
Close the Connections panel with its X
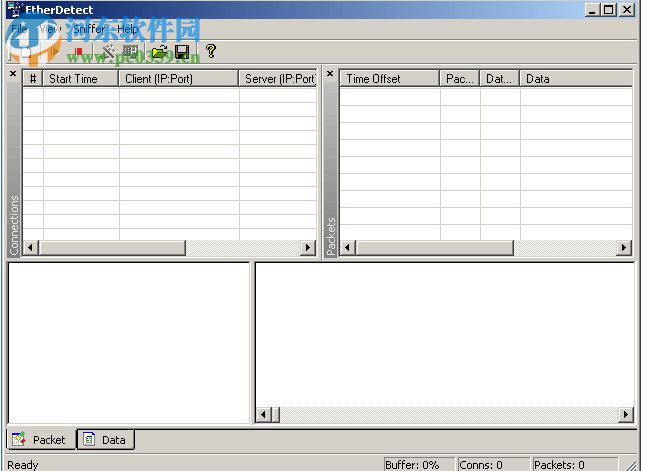point(13,74)
